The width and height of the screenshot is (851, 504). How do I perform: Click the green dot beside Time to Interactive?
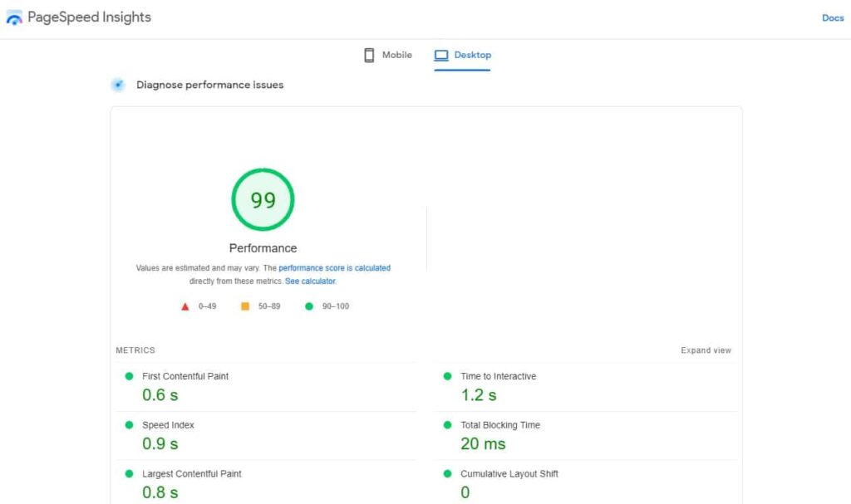pos(447,376)
